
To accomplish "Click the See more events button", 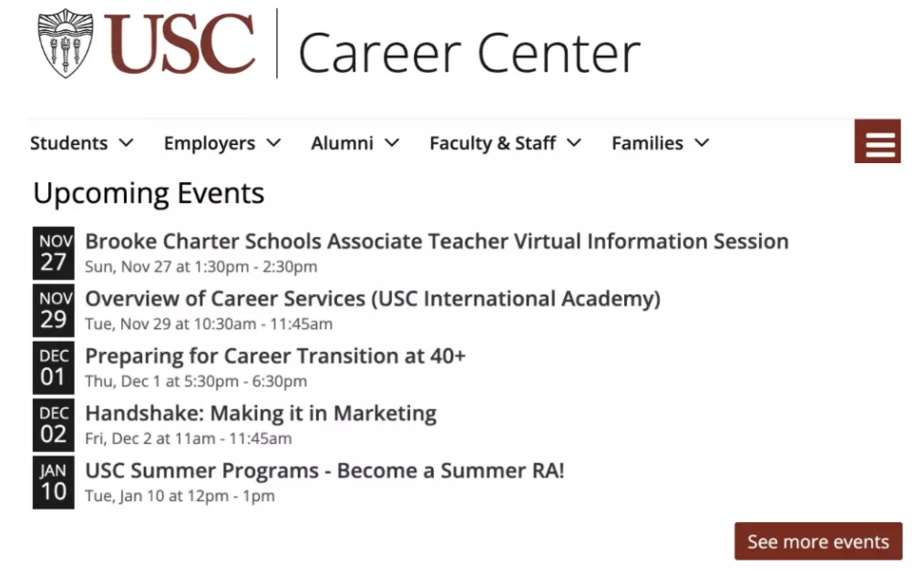I will [x=818, y=541].
